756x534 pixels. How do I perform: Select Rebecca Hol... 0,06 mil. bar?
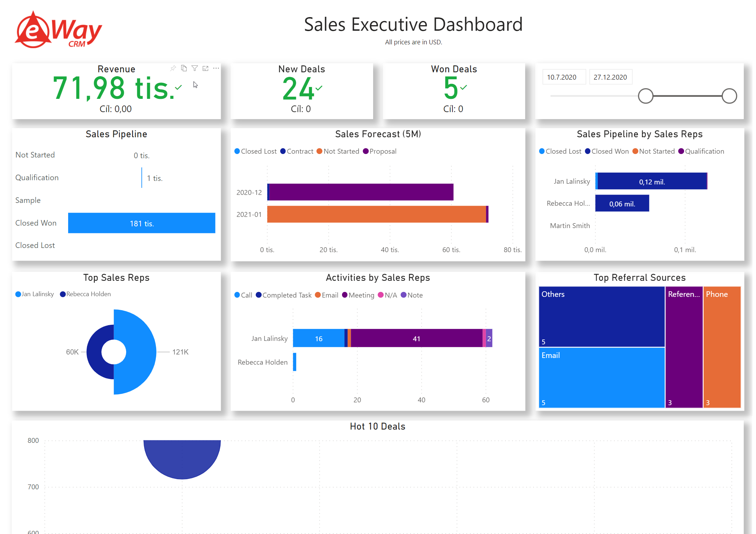point(622,203)
